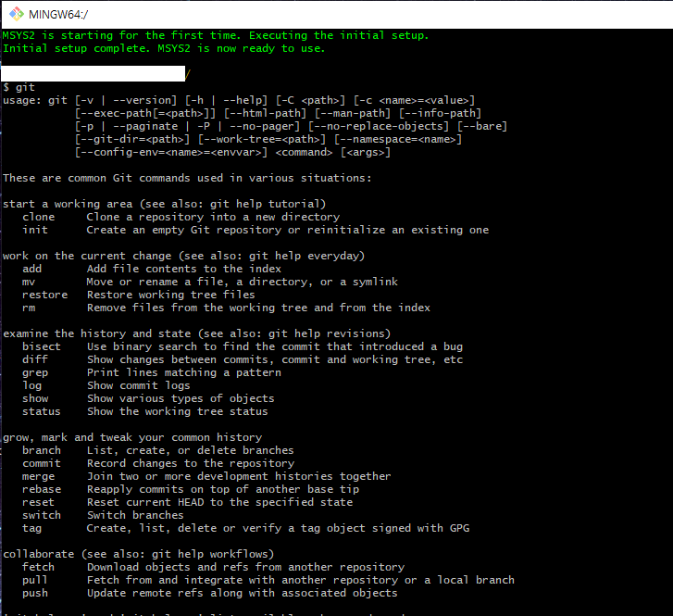This screenshot has width=673, height=616.
Task: Click the 'switch' command name
Action: click(42, 515)
